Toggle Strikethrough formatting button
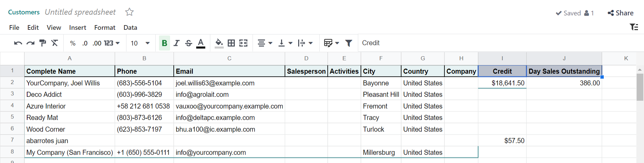644x163 pixels. pyautogui.click(x=189, y=43)
